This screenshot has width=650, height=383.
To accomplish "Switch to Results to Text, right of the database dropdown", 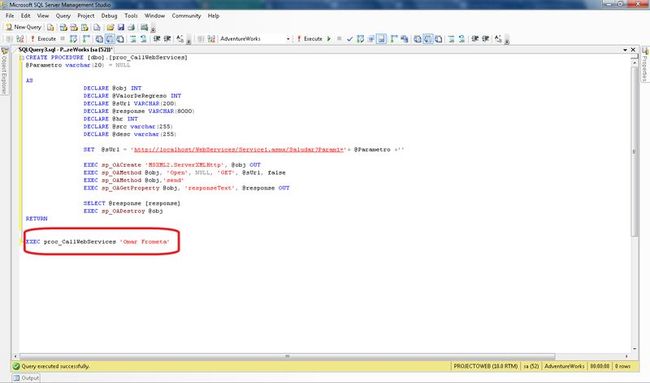I will point(417,39).
